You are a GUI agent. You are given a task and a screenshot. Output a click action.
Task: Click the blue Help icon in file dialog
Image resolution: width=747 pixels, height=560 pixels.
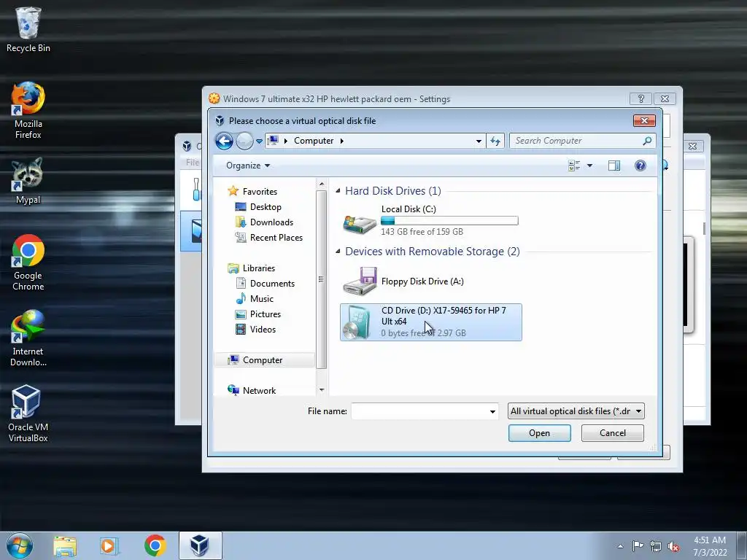tap(640, 166)
